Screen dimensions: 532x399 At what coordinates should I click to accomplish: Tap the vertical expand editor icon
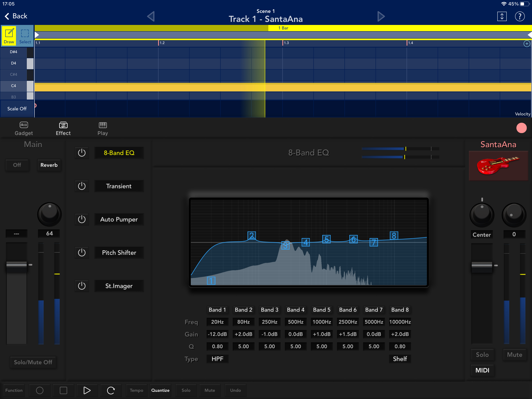502,16
